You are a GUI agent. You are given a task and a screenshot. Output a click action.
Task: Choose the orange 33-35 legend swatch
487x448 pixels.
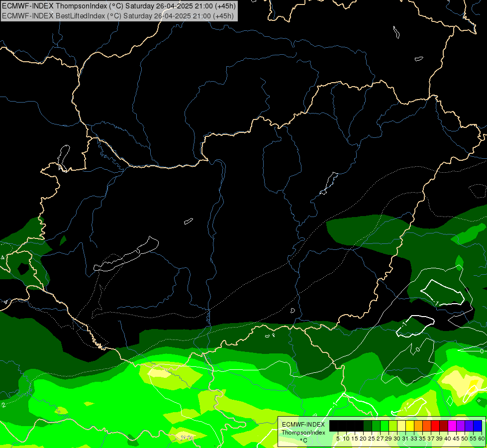(418, 426)
